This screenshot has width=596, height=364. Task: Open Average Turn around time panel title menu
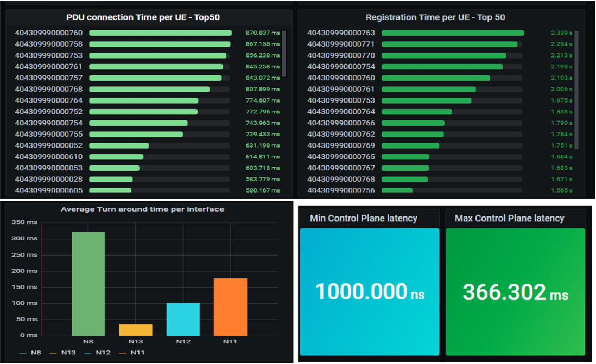(x=143, y=209)
